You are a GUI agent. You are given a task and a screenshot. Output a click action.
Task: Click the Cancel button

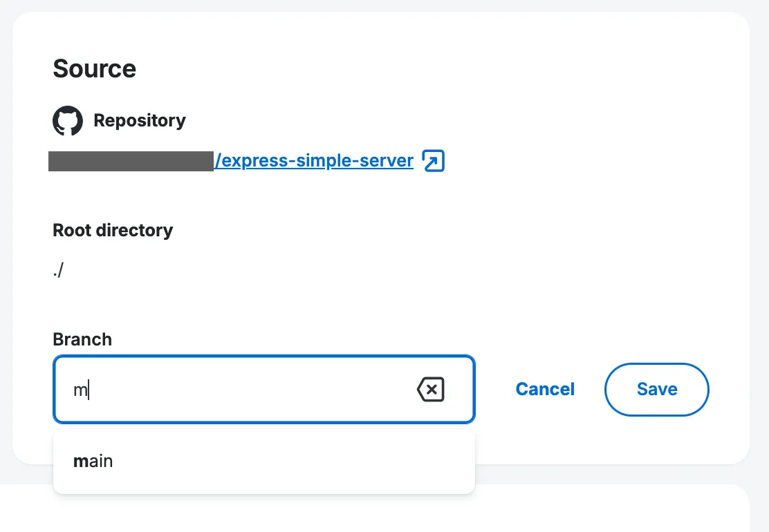click(x=545, y=390)
